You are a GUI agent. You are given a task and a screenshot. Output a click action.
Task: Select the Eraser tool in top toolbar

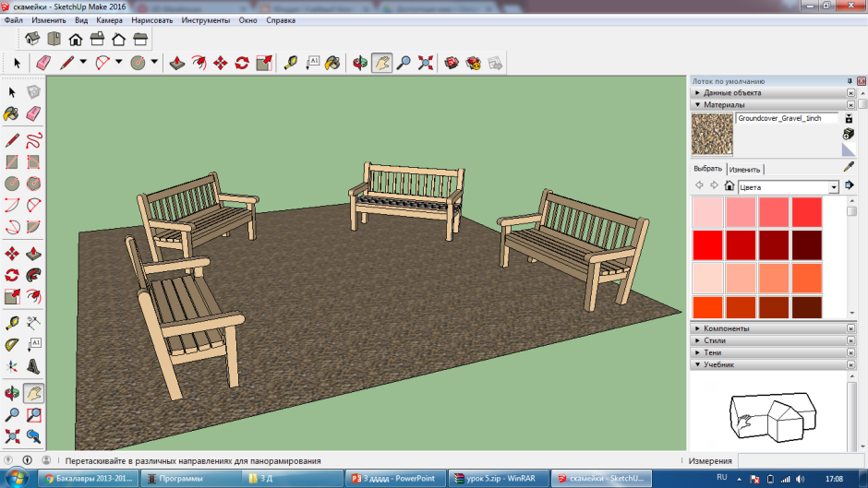(43, 63)
